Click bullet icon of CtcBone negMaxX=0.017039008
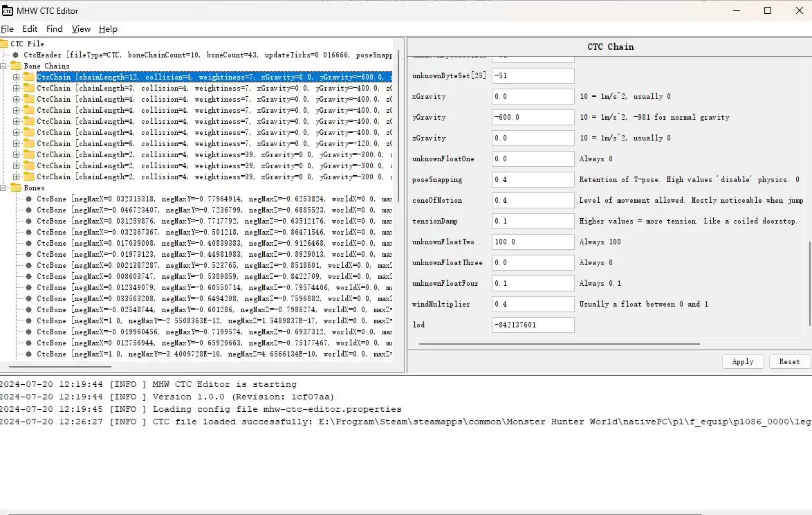The width and height of the screenshot is (812, 515). (29, 243)
